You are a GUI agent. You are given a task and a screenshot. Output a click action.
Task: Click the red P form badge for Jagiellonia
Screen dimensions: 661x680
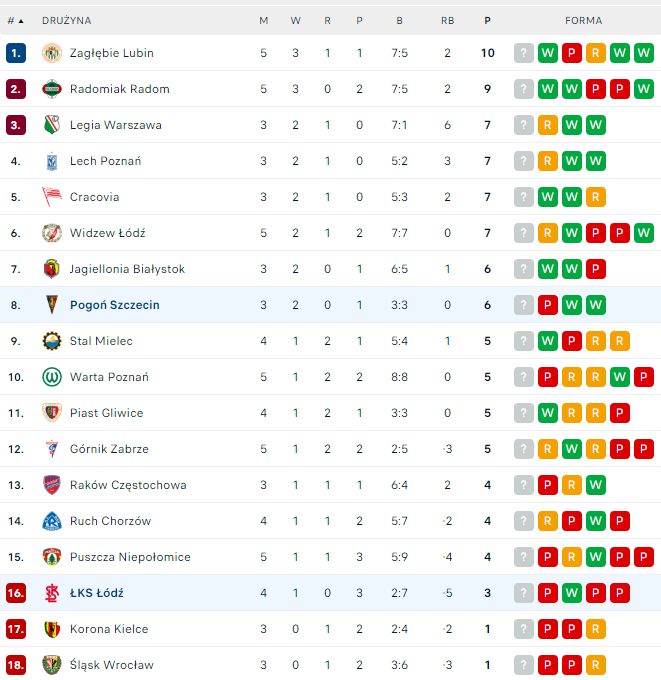596,269
